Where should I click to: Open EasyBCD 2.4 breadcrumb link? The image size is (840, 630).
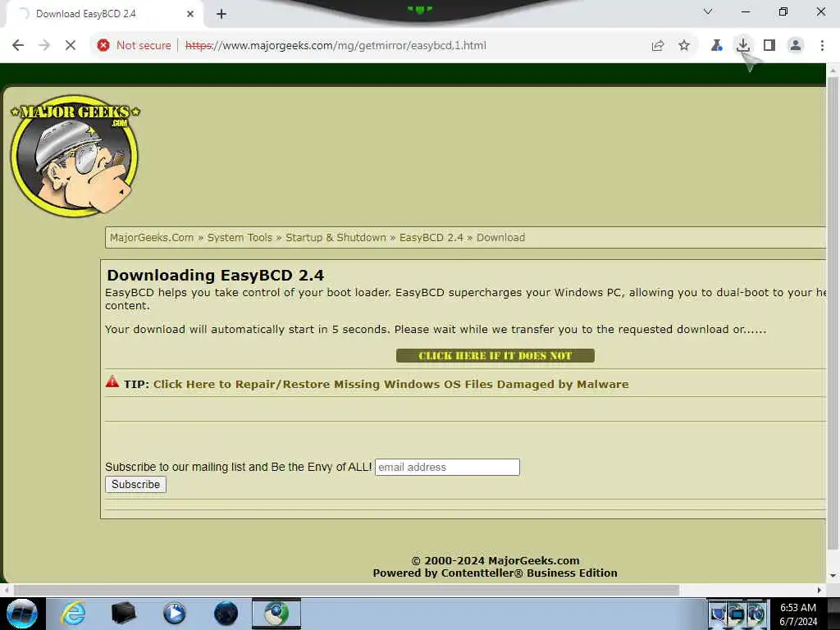tap(431, 237)
